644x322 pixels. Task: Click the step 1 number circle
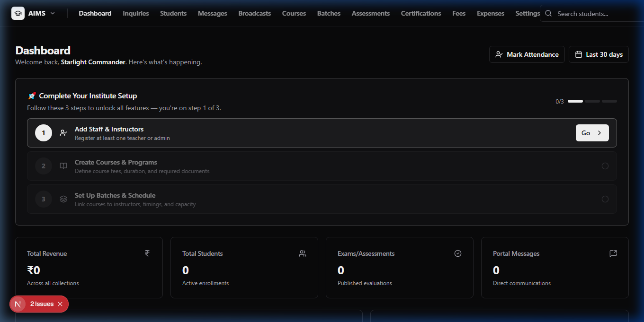(44, 133)
